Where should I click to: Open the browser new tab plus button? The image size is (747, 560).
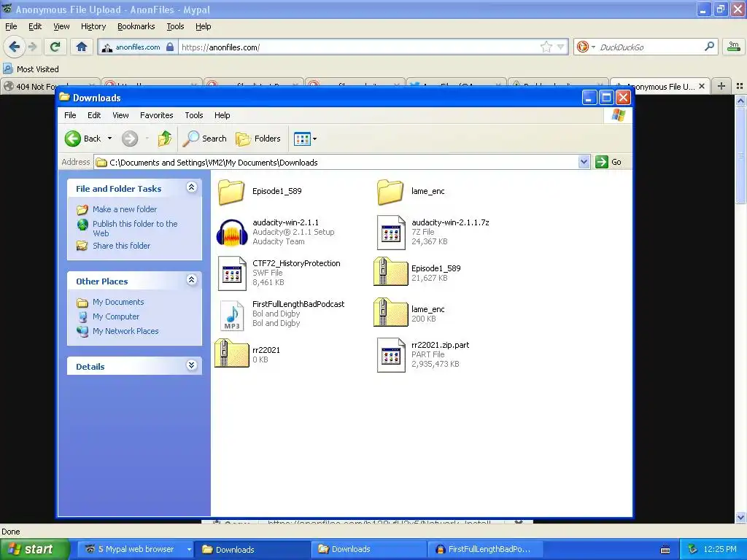[x=721, y=86]
